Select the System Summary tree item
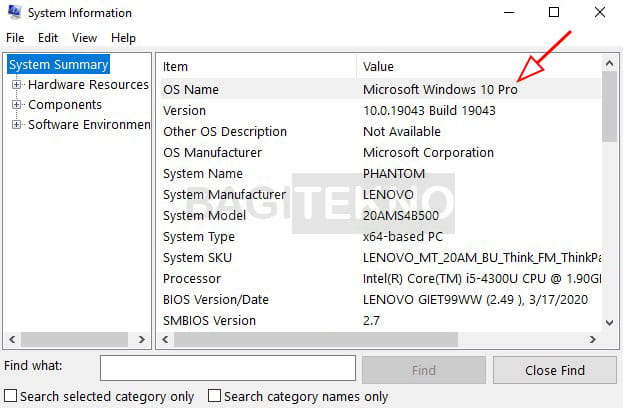 click(x=58, y=64)
